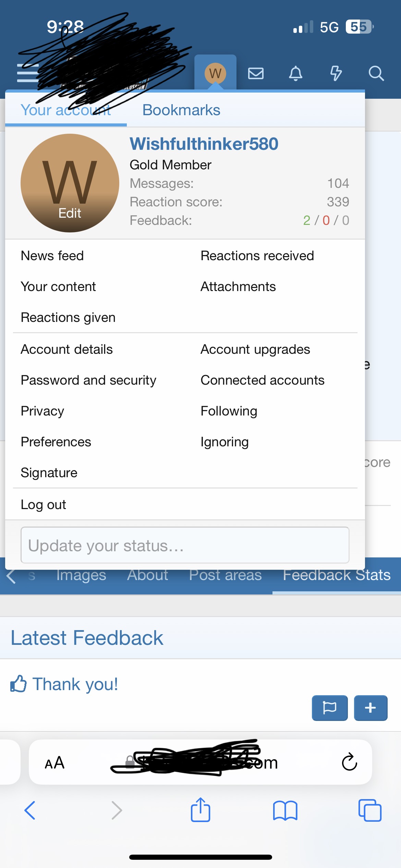Image resolution: width=401 pixels, height=868 pixels.
Task: Tap Safari's share icon
Action: pos(200,810)
